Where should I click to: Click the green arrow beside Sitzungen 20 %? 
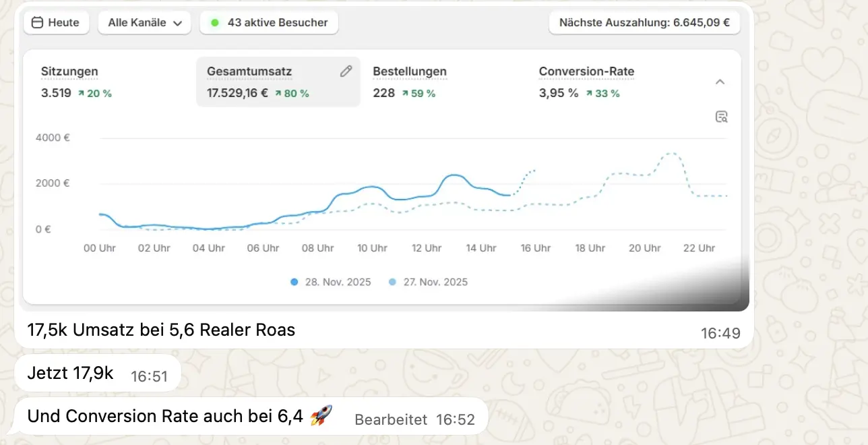(x=81, y=94)
